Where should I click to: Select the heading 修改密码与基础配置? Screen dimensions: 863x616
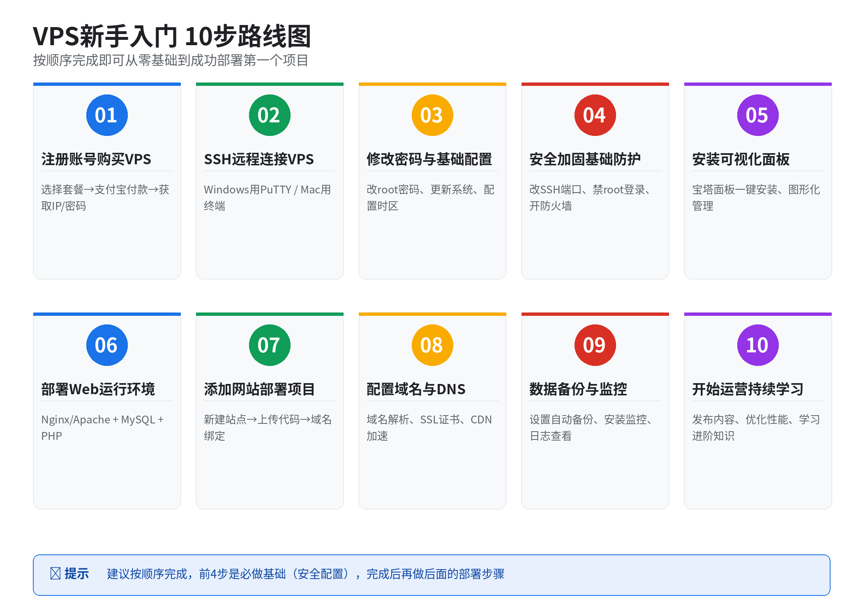coord(429,159)
